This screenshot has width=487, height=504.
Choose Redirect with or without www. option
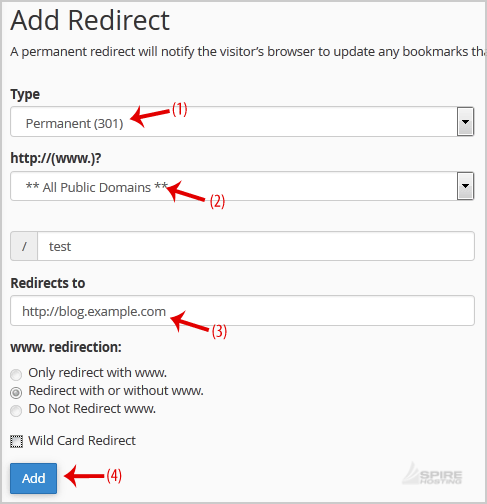coord(16,392)
